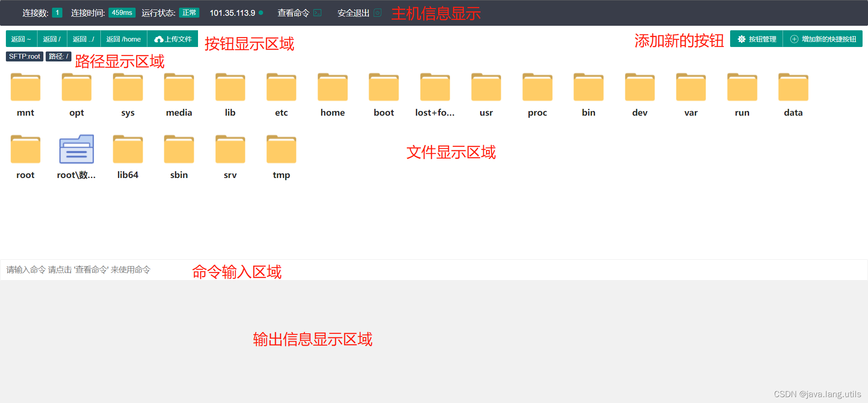Click the 路径: / path label
Image resolution: width=868 pixels, height=403 pixels.
pos(58,56)
